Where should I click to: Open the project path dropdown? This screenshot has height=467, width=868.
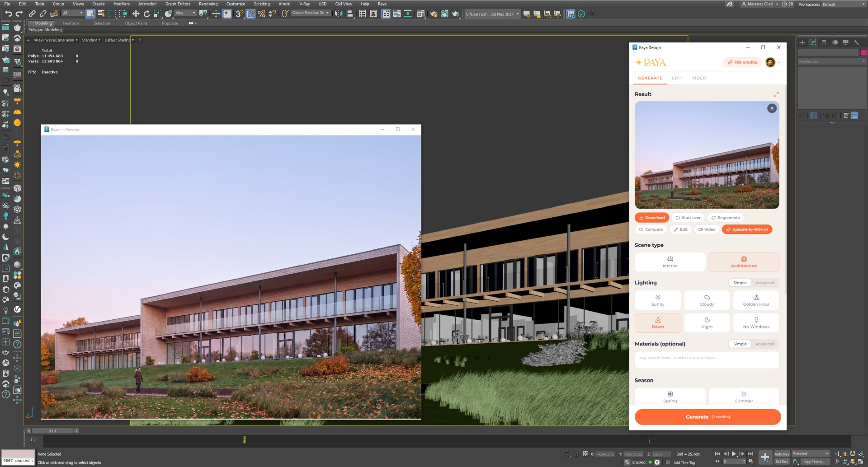[492, 14]
